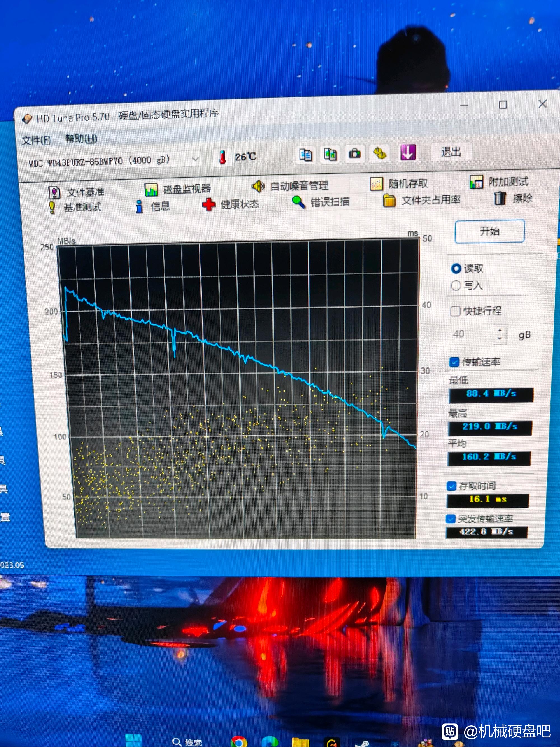This screenshot has width=560, height=747.
Task: Open the Windows Start menu
Action: 134,741
